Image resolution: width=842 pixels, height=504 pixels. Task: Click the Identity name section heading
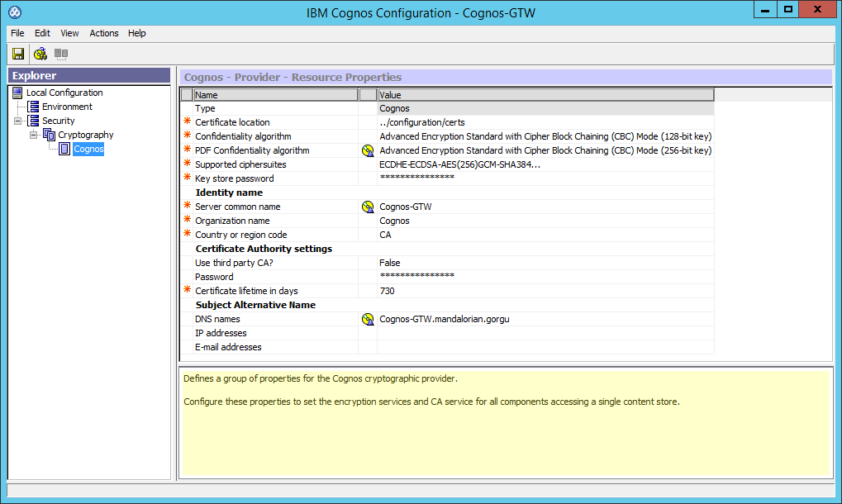click(x=229, y=193)
